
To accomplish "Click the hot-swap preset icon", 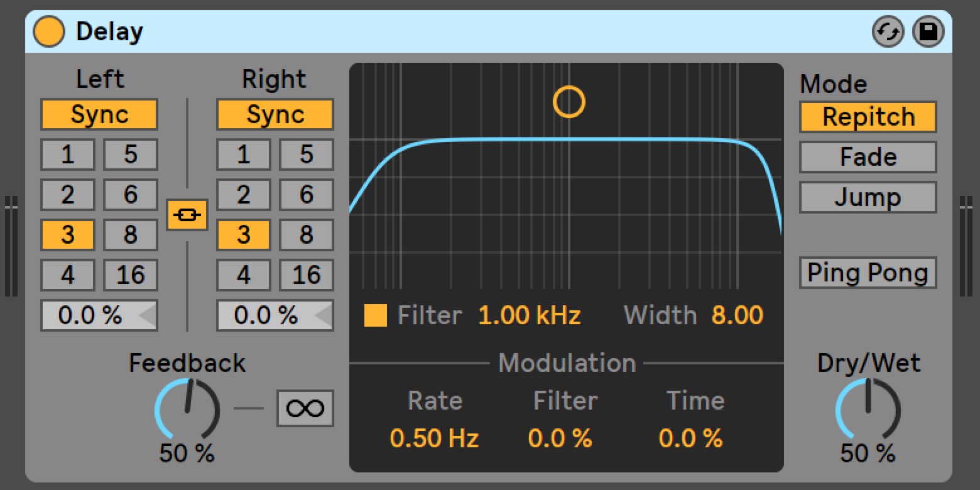I will [888, 32].
